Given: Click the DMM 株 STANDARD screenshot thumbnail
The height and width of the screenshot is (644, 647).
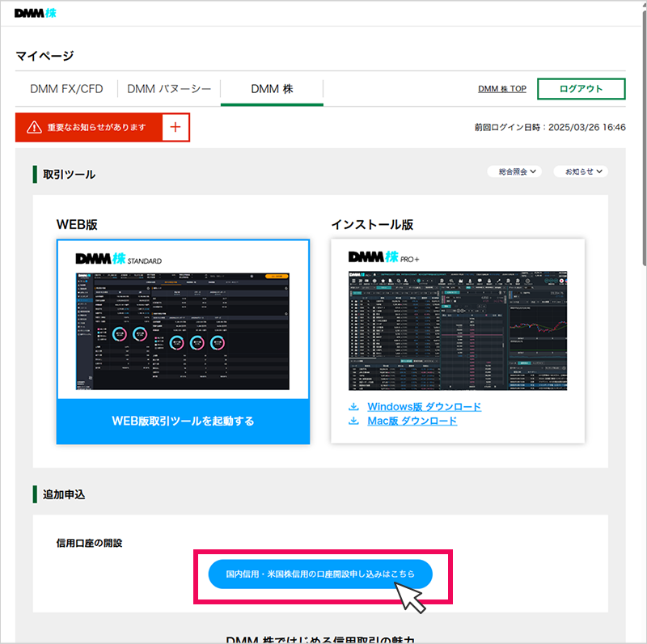Looking at the screenshot, I should 183,331.
